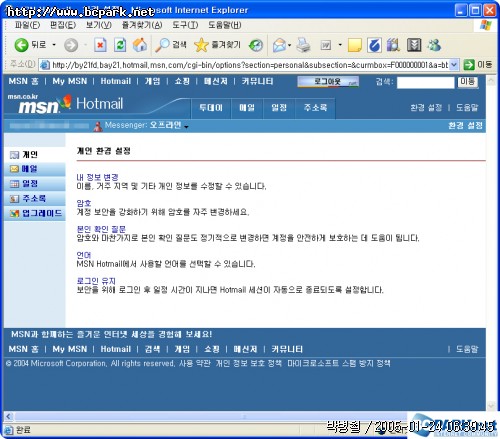This screenshot has width=500, height=439.
Task: Open the Messenger 오프라인 status dropdown
Action: coord(186,127)
